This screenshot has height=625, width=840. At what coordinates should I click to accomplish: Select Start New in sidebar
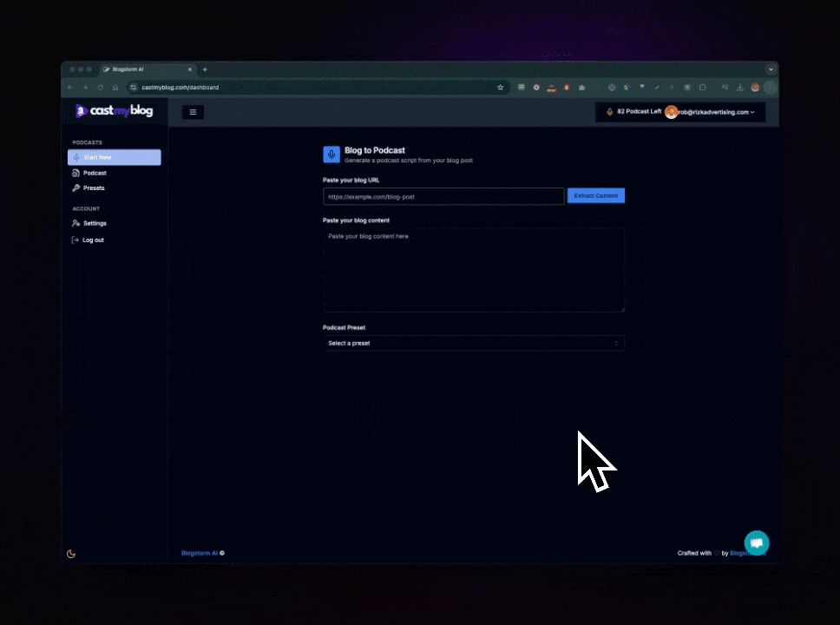point(114,157)
